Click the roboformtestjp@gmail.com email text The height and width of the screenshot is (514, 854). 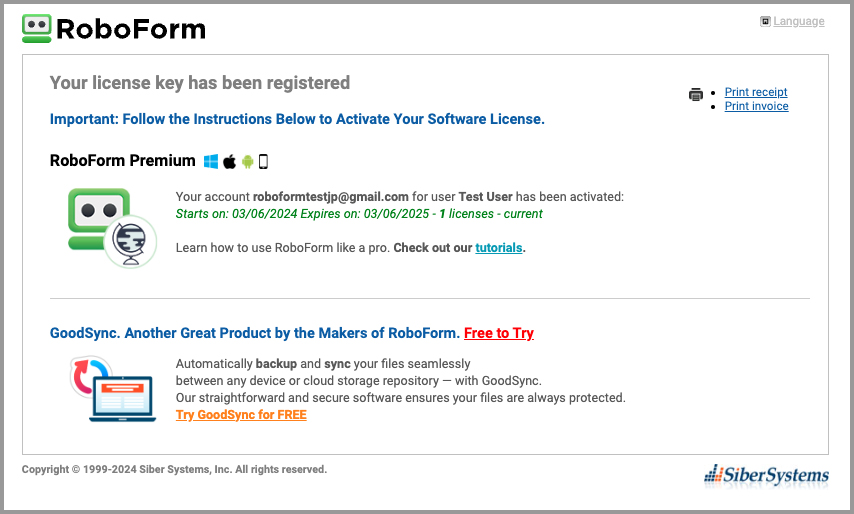click(x=331, y=197)
